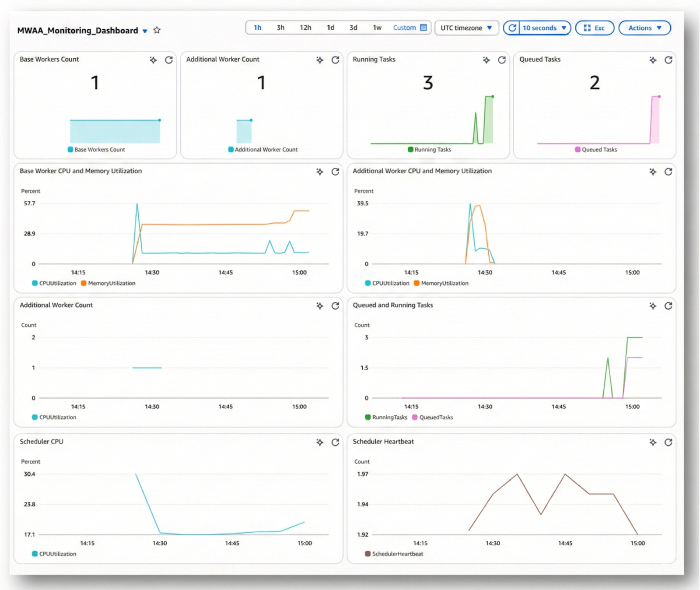This screenshot has width=700, height=590.
Task: Click the dashboard auto-refresh circular arrow button
Action: point(512,28)
